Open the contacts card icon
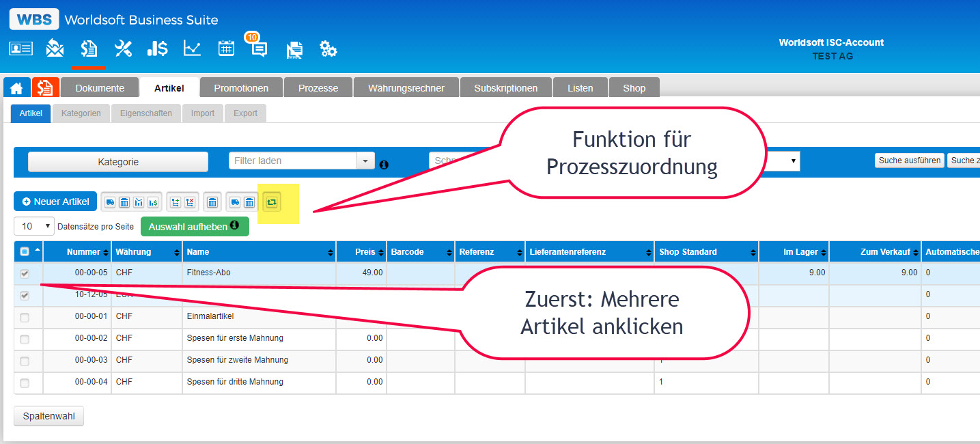The height and width of the screenshot is (444, 980). pyautogui.click(x=20, y=48)
